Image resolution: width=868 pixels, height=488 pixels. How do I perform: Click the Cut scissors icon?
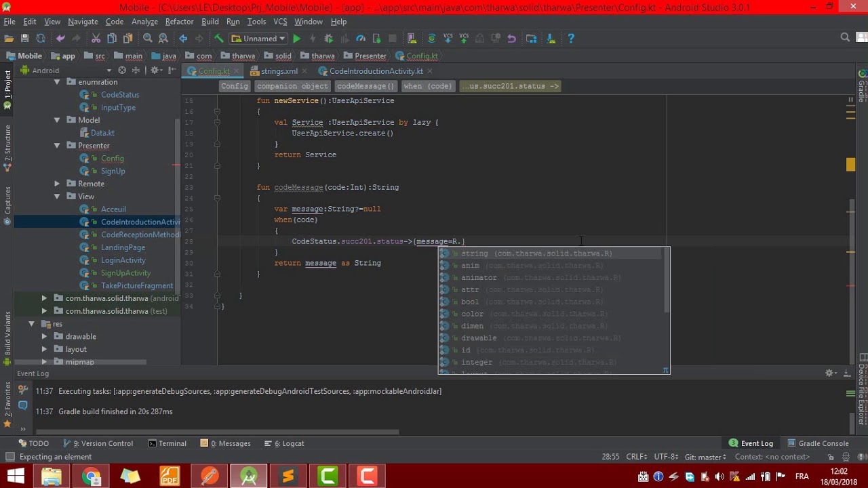(x=96, y=39)
